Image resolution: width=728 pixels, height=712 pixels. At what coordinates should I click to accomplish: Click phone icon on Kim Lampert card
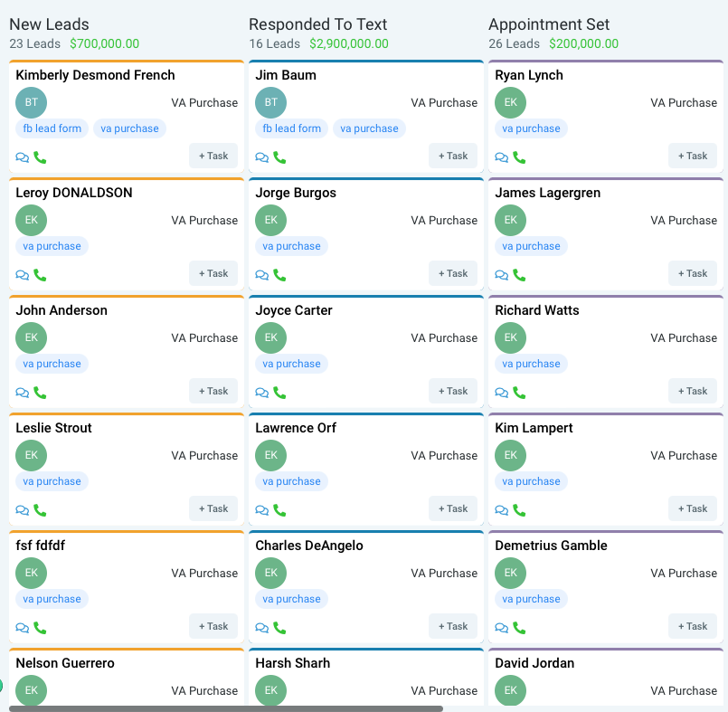tap(519, 510)
